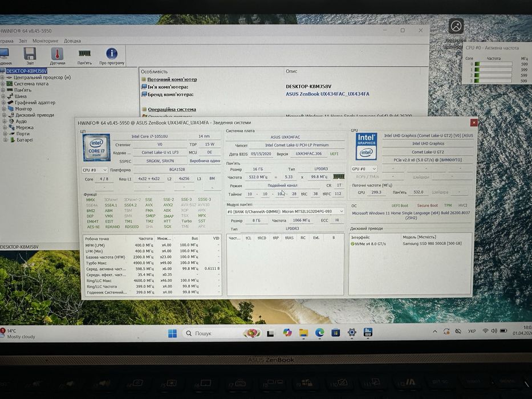Screen dimensions: 532x399
Task: Click the Intel UHD Graphics (Comet Lake-U GT2) field
Action: 428,136
